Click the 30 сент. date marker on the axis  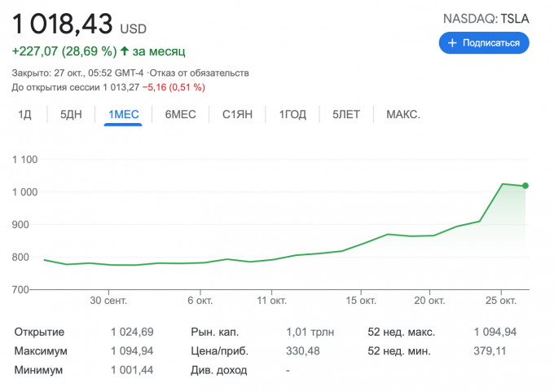[x=108, y=301]
